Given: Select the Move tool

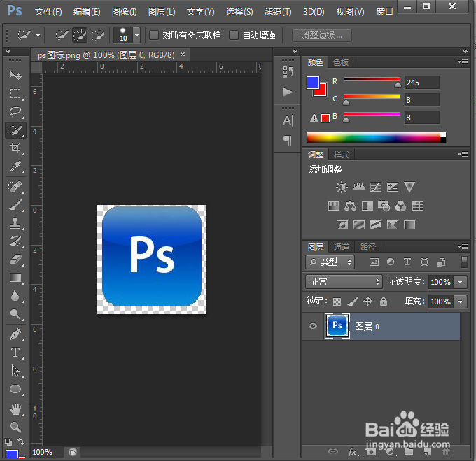Looking at the screenshot, I should point(15,75).
